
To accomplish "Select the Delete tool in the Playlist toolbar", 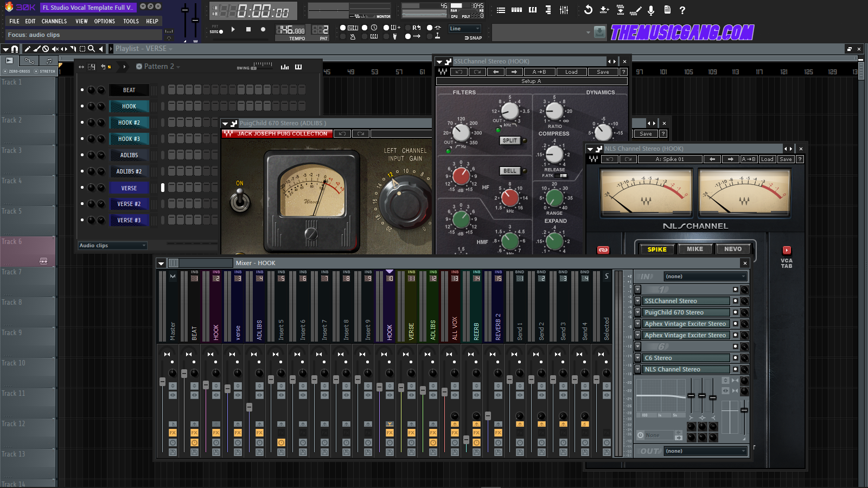I will (46, 49).
